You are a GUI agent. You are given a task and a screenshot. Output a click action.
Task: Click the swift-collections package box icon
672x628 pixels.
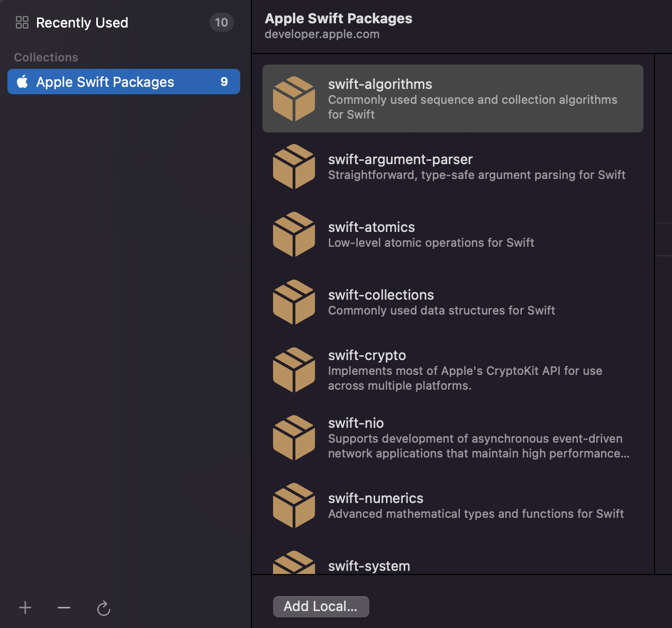294,302
